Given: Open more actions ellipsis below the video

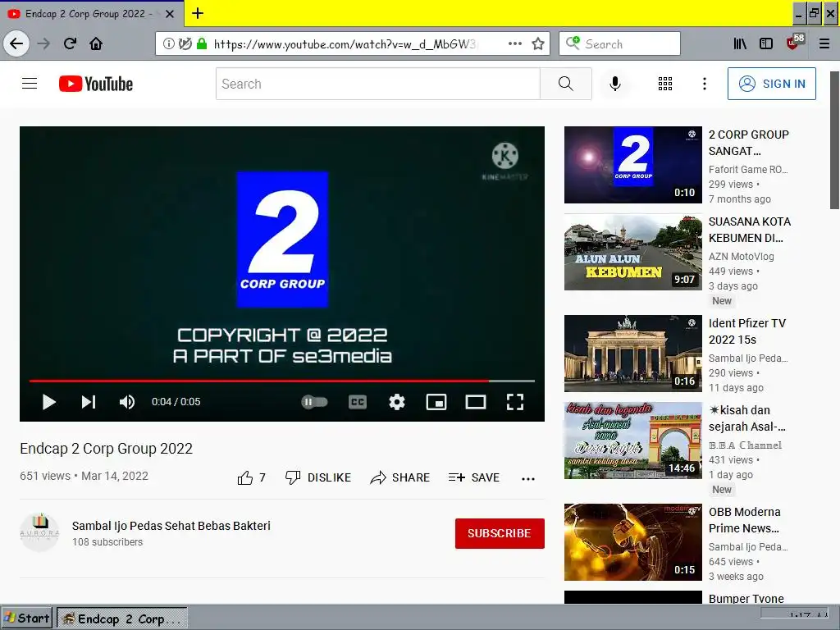Looking at the screenshot, I should coord(528,479).
